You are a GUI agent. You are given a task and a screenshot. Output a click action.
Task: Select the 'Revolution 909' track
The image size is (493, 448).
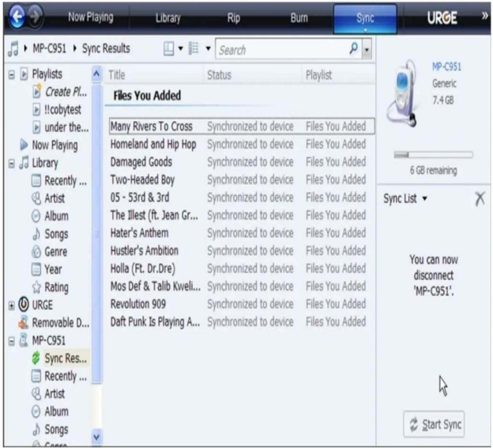tap(138, 304)
